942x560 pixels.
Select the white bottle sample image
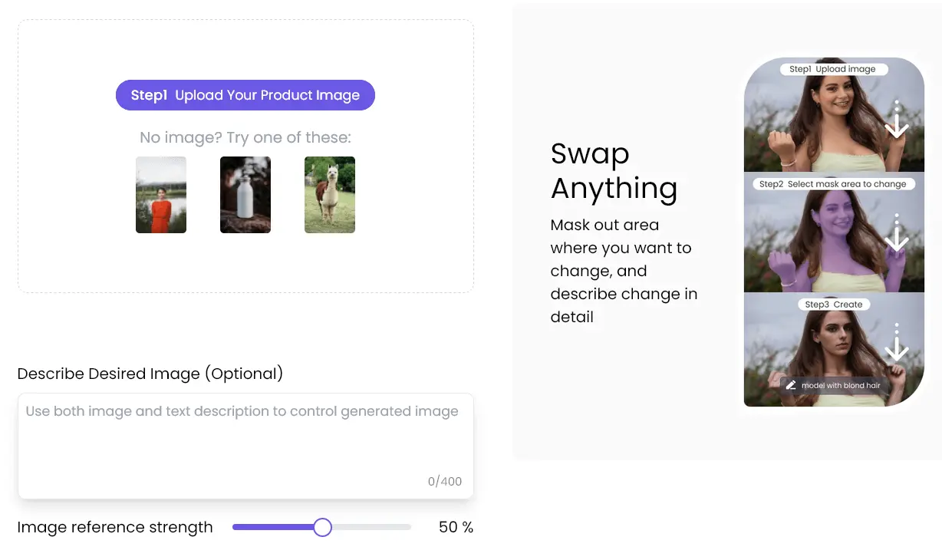245,195
